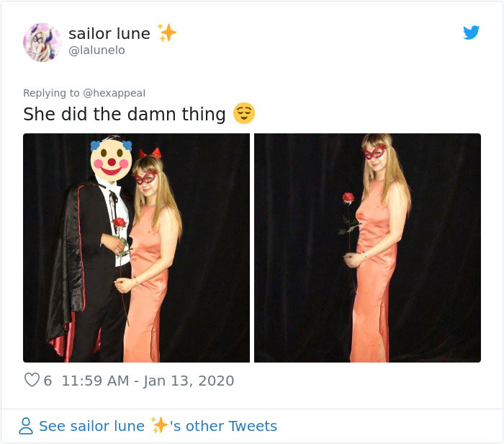The height and width of the screenshot is (444, 504).
Task: Like the tweet with the heart icon
Action: (x=32, y=380)
